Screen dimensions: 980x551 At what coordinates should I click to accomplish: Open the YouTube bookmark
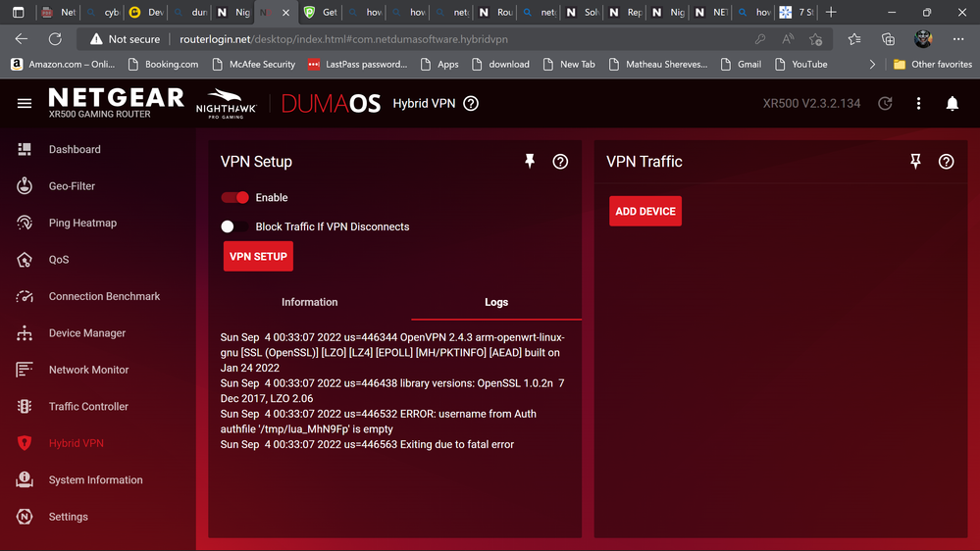[x=801, y=65]
